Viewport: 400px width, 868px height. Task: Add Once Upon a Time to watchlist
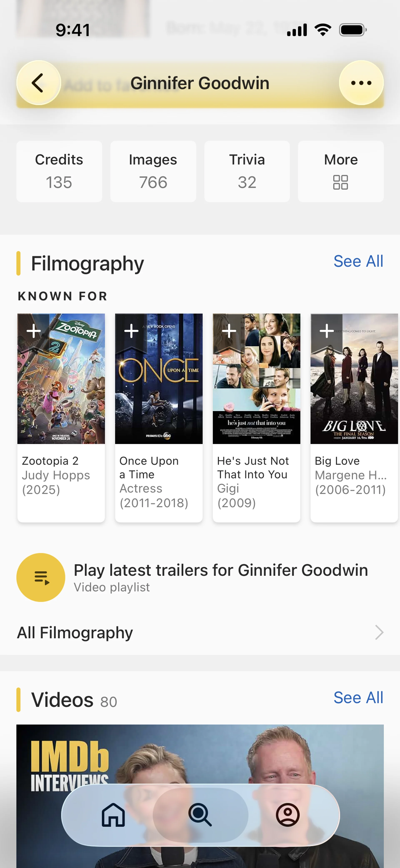coord(131,331)
